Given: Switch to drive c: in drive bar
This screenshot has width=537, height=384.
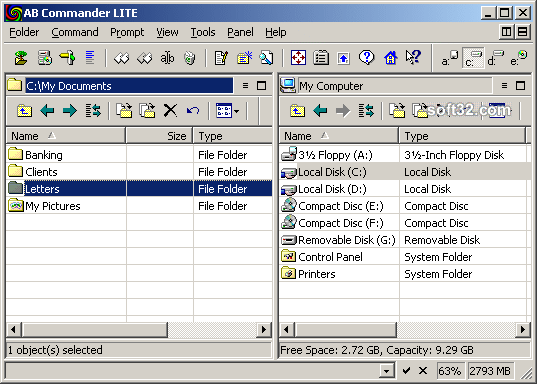Looking at the screenshot, I should click(473, 58).
